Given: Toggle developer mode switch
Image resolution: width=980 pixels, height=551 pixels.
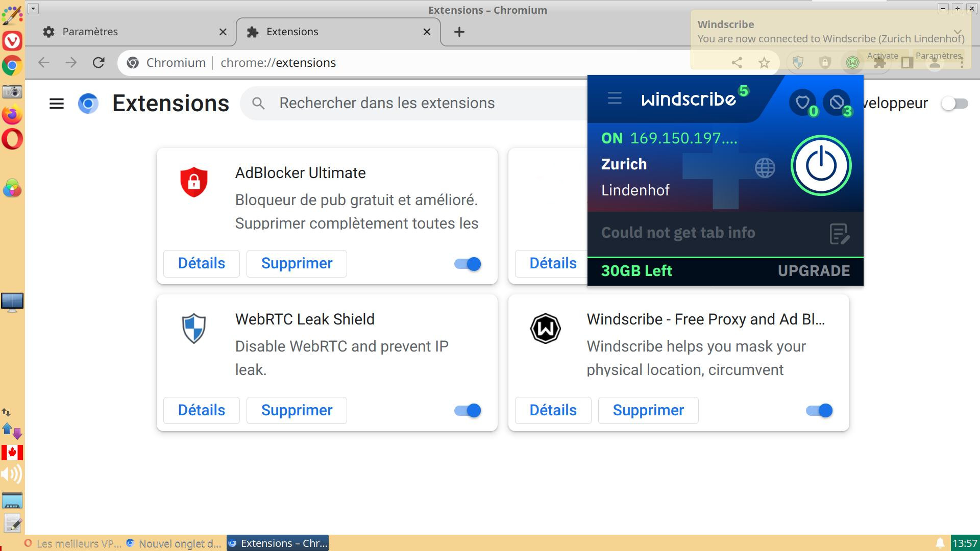Looking at the screenshot, I should pyautogui.click(x=954, y=104).
